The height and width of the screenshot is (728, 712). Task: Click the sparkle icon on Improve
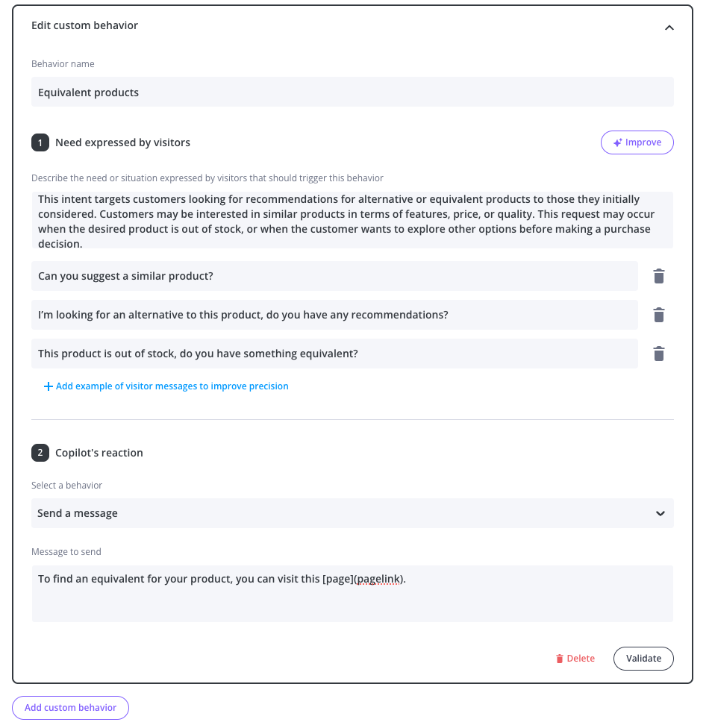click(617, 142)
